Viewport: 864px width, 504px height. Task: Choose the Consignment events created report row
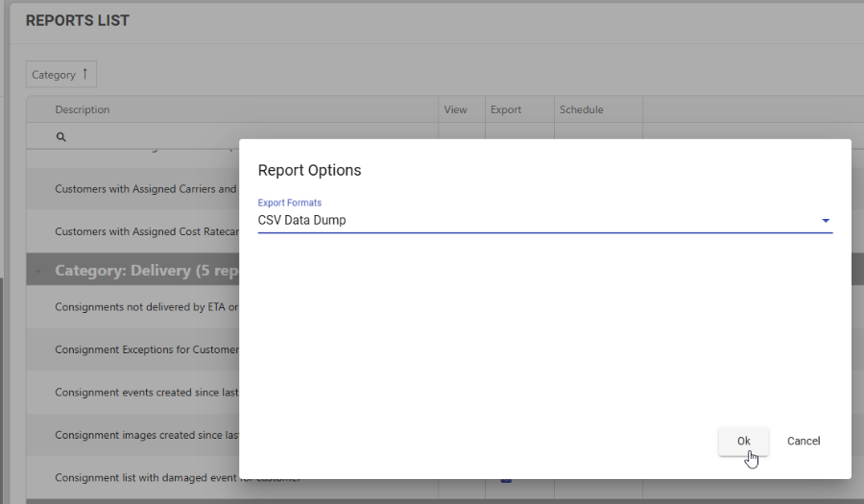coord(144,392)
